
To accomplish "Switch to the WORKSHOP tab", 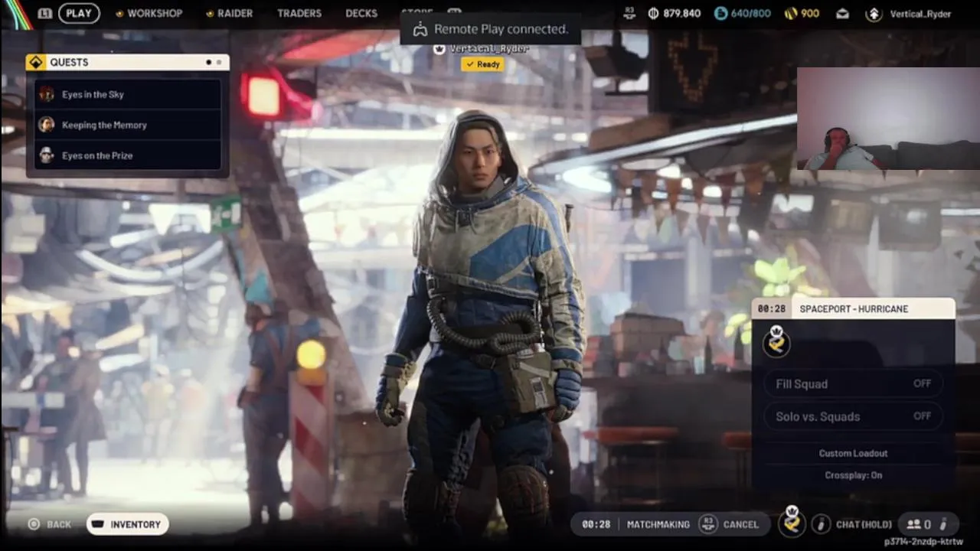I will tap(149, 13).
